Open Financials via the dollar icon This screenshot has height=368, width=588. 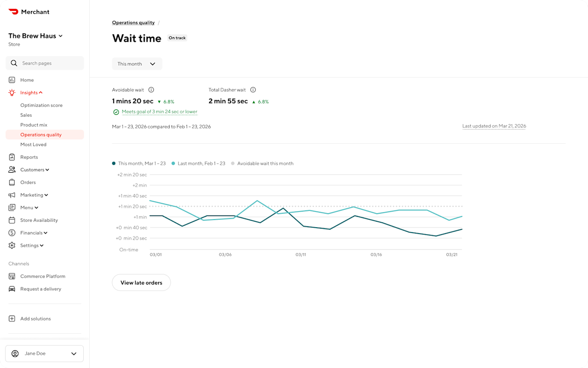[12, 233]
